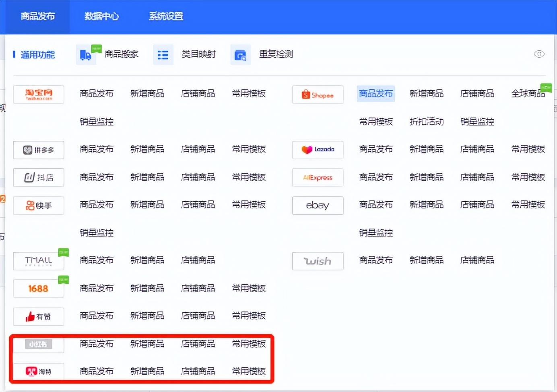
Task: Select the wish platform logo
Action: click(318, 261)
